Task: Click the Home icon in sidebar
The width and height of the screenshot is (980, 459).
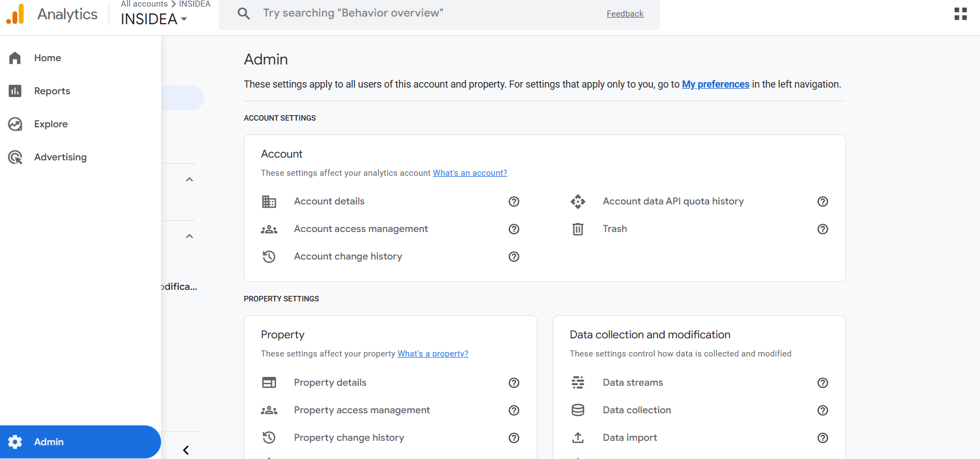Action: (15, 58)
